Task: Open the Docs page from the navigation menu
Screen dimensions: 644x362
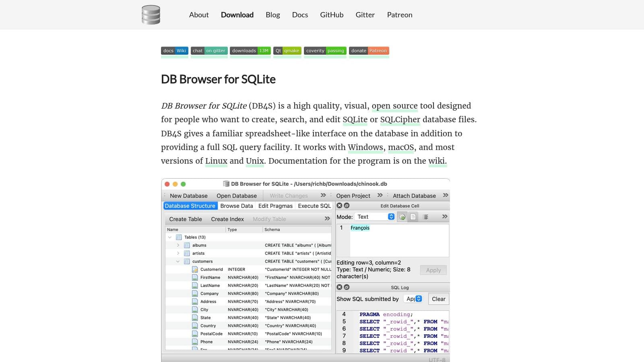Action: (300, 14)
